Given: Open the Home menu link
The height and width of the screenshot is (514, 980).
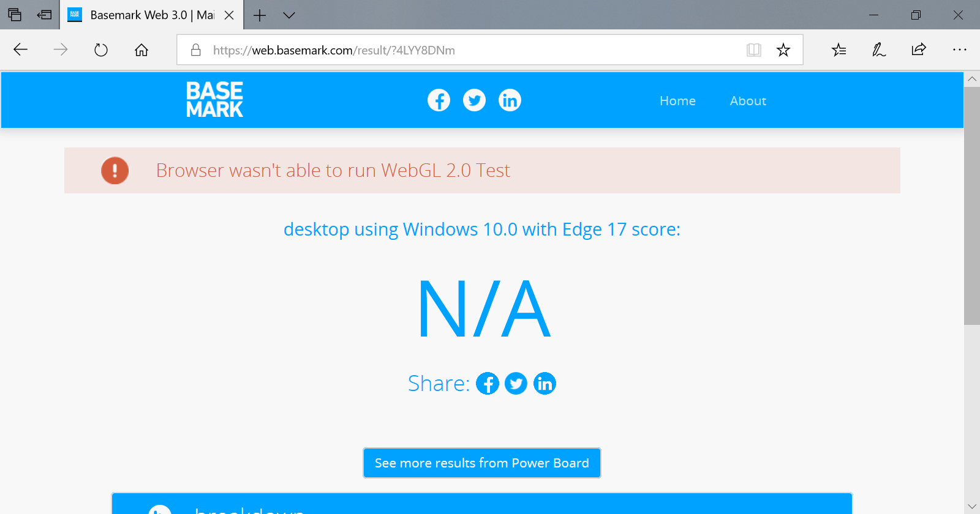Looking at the screenshot, I should pos(677,101).
